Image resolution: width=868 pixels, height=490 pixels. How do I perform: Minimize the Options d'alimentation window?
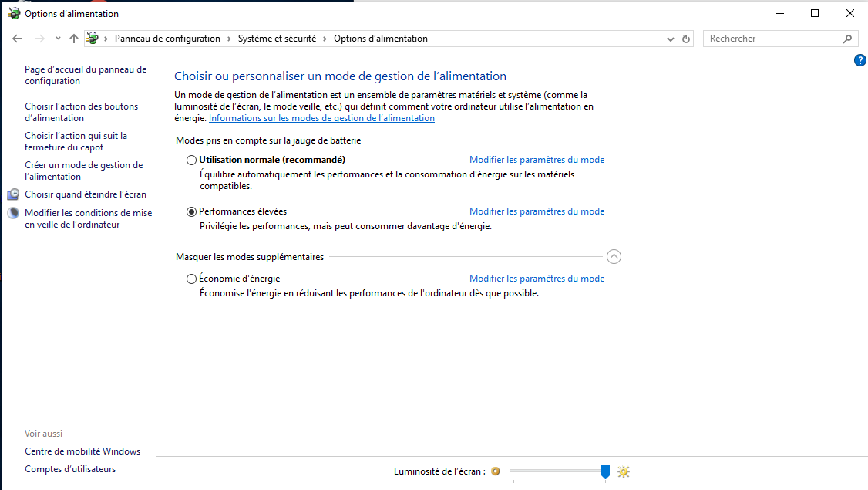[x=780, y=13]
